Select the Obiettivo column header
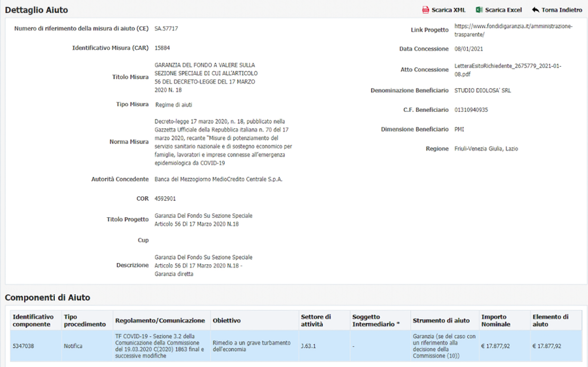 (x=254, y=321)
